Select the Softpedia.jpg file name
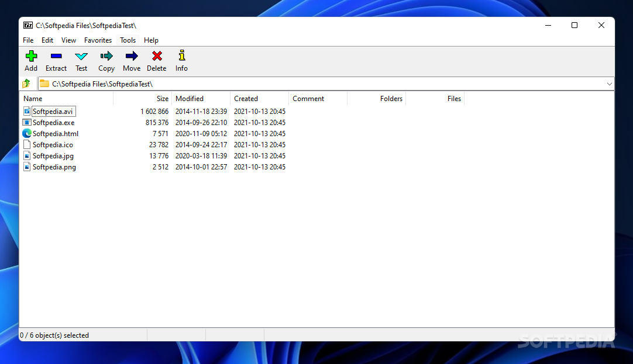The height and width of the screenshot is (364, 633). (53, 155)
